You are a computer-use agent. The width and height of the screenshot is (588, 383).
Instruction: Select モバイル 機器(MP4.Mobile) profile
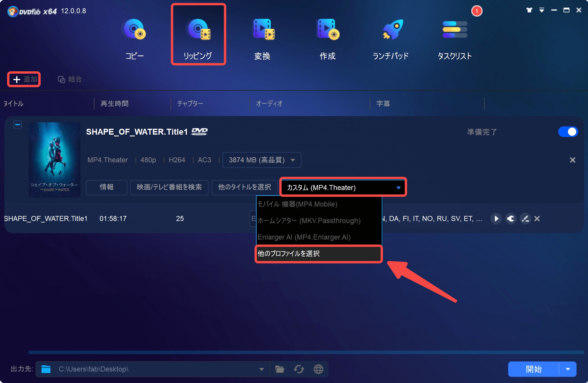tap(319, 204)
